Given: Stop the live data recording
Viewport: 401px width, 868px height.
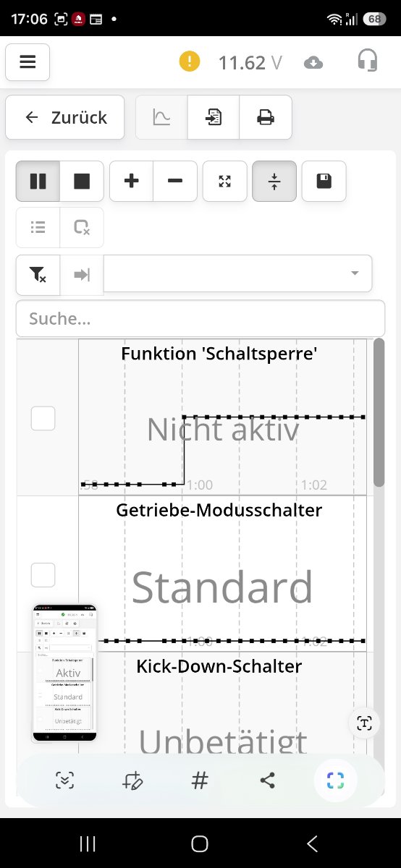Looking at the screenshot, I should [82, 181].
